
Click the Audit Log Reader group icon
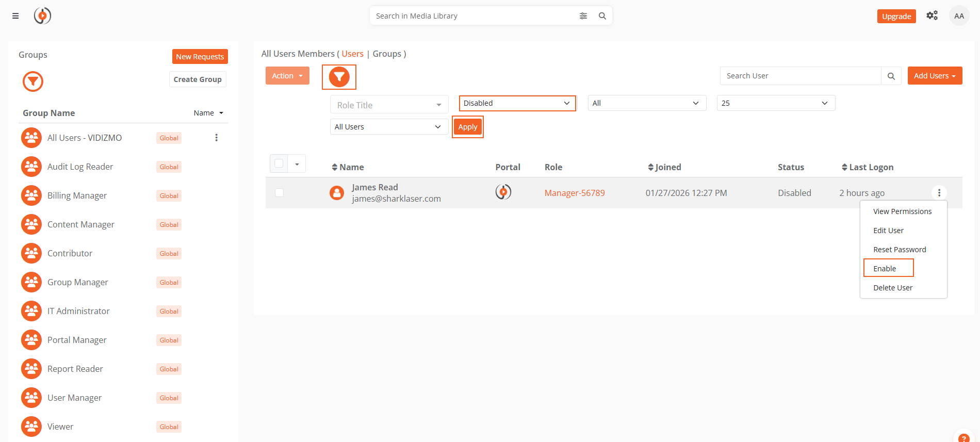pos(31,167)
